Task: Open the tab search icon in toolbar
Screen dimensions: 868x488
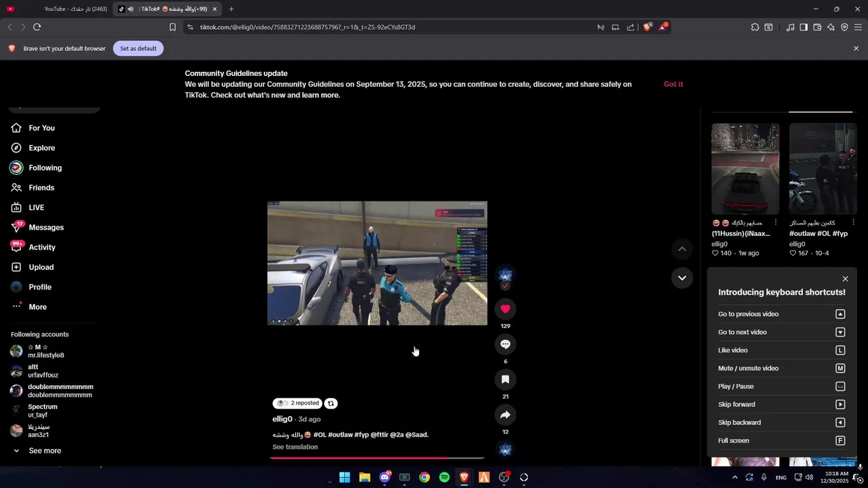Action: pos(768,27)
